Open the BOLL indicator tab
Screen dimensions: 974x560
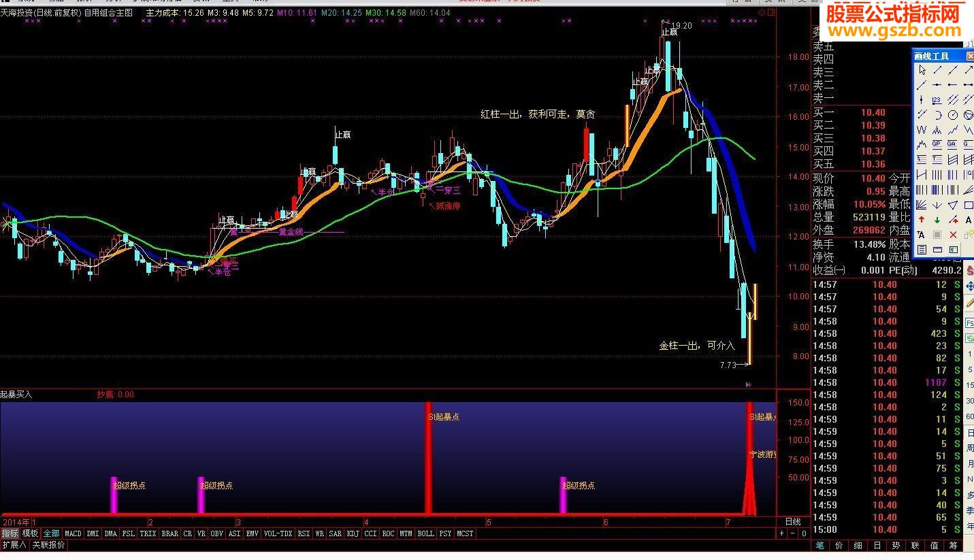point(425,533)
